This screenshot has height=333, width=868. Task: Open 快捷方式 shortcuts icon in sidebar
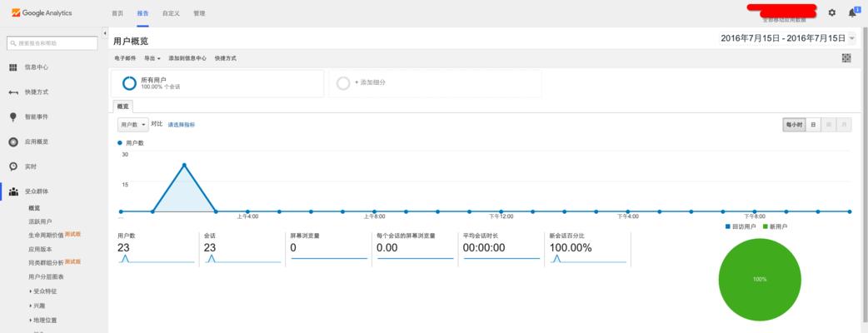[x=13, y=92]
